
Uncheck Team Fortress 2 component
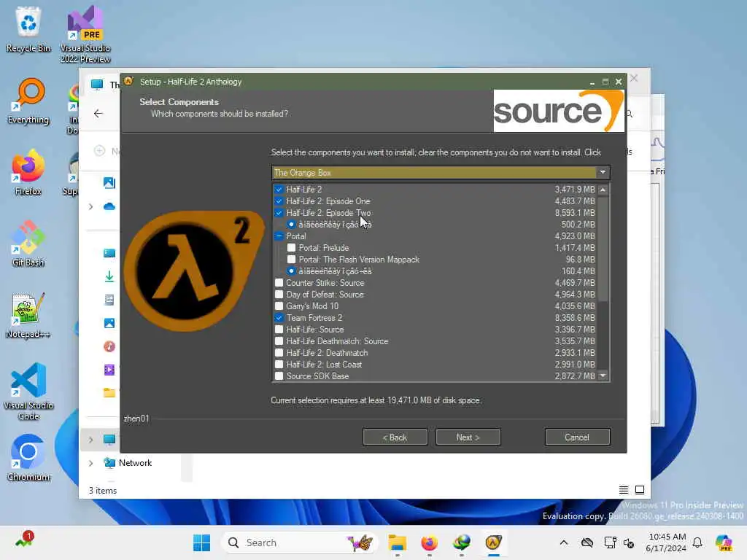[x=279, y=318]
